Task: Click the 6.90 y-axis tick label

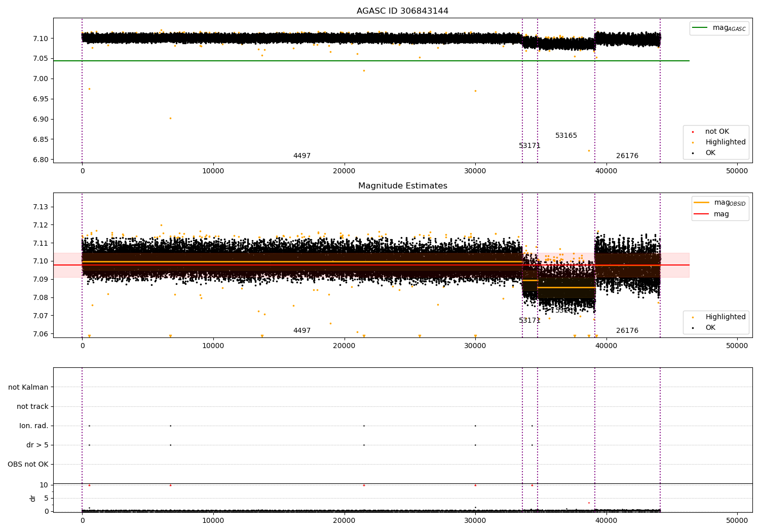Action: click(41, 120)
